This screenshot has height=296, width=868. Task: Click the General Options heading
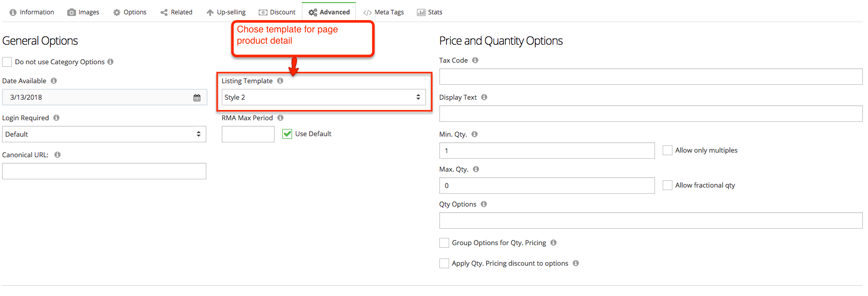pyautogui.click(x=40, y=41)
